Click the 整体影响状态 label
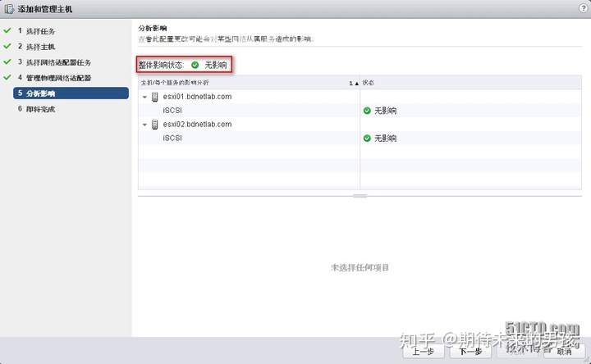 point(162,65)
